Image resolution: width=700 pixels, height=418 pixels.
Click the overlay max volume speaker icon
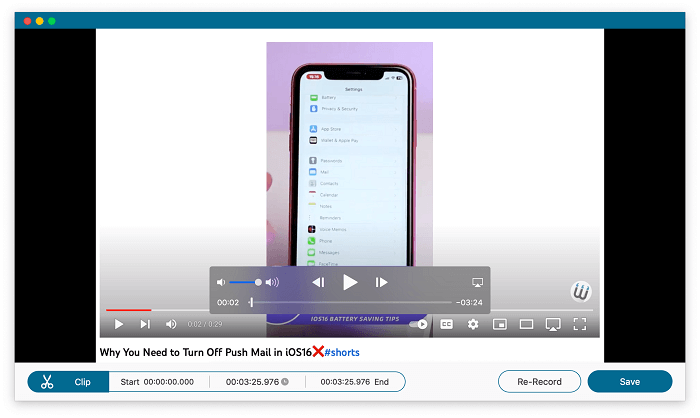click(x=272, y=283)
